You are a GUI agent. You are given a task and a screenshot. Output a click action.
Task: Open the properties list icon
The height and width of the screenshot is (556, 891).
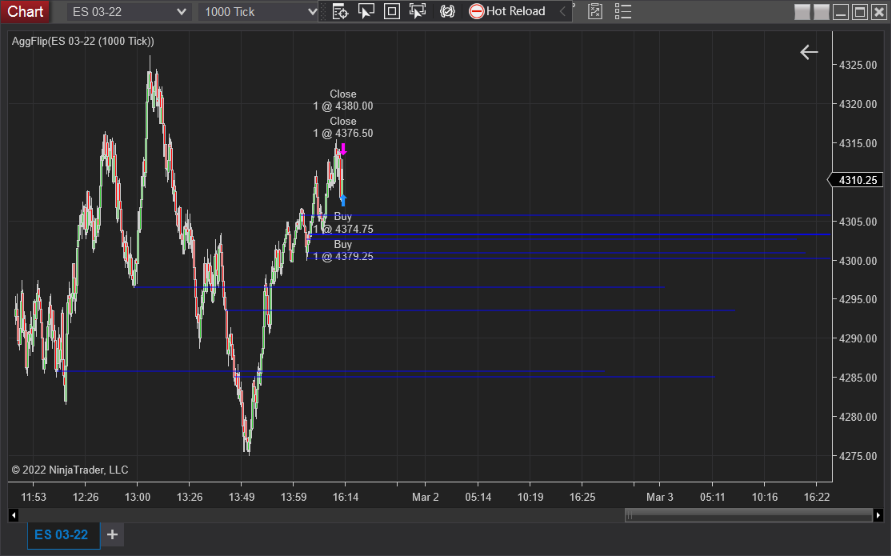[x=623, y=11]
